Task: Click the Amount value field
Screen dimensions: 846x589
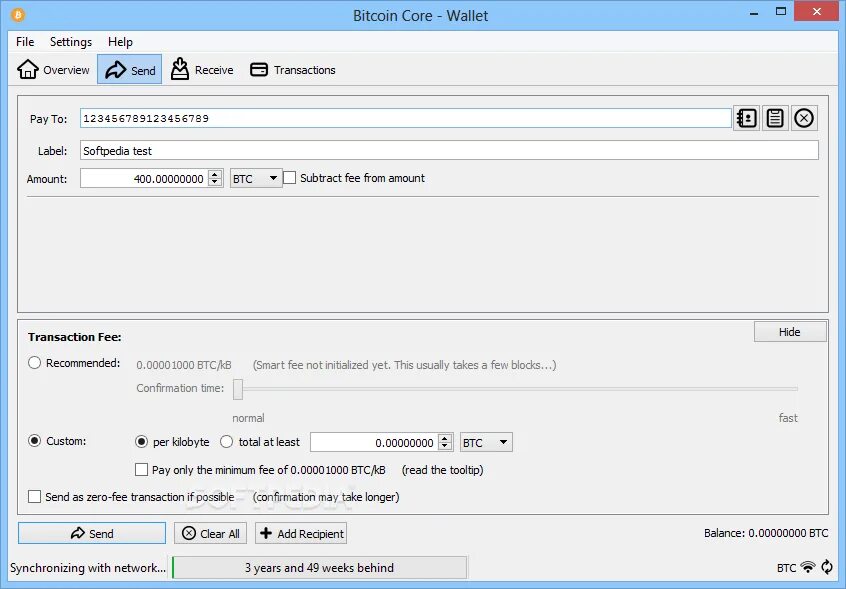Action: coord(144,179)
